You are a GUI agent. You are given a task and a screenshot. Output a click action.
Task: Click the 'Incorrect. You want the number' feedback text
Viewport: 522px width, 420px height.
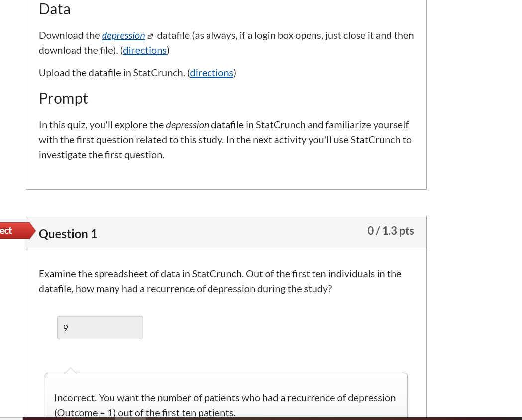(x=225, y=405)
